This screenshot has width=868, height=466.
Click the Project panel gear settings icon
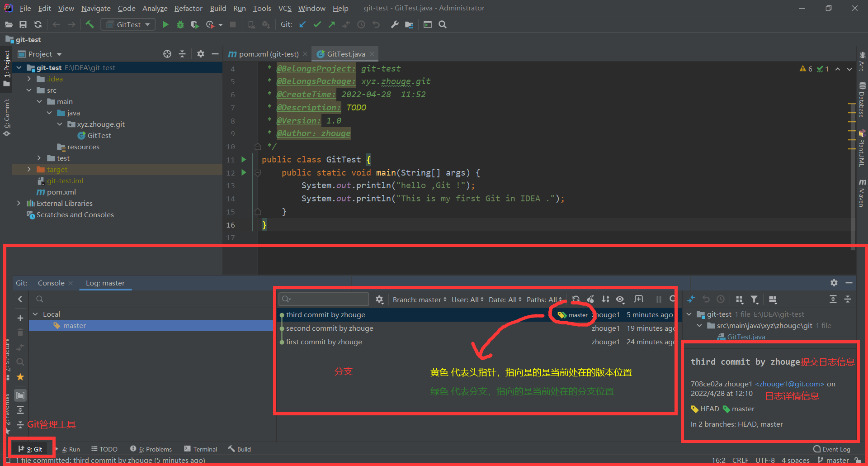[x=201, y=54]
